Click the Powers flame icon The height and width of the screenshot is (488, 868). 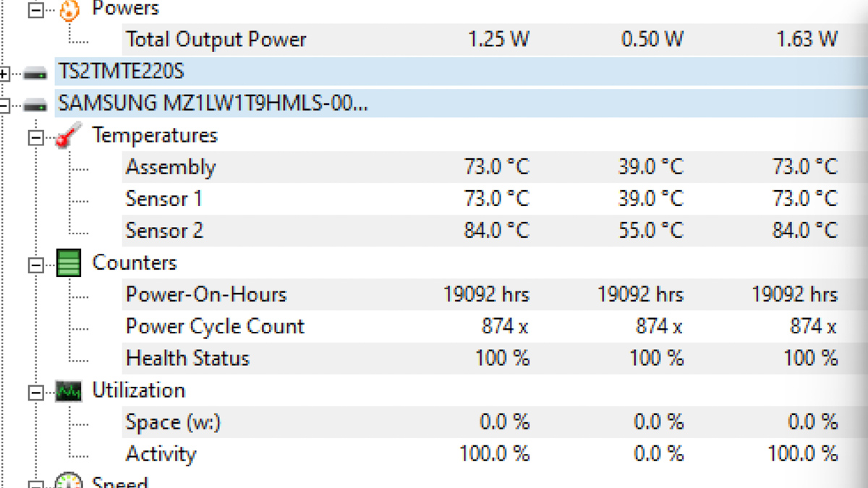[69, 9]
